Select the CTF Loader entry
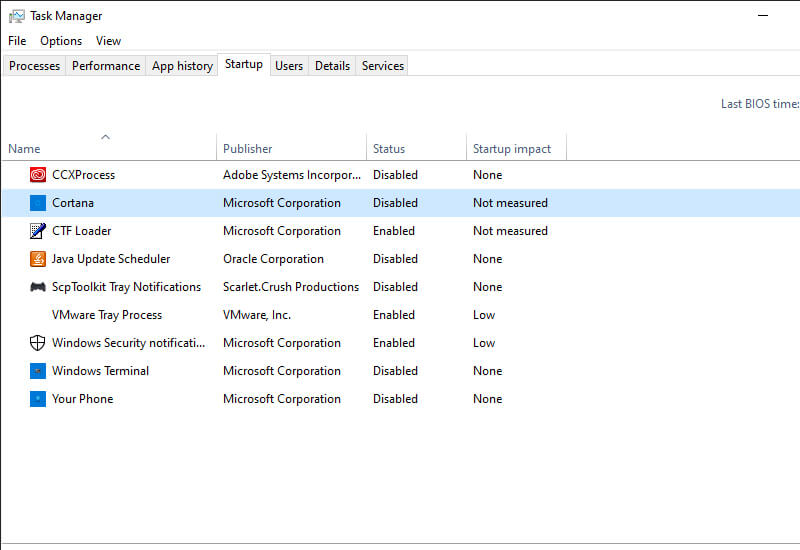This screenshot has width=800, height=550. (82, 231)
